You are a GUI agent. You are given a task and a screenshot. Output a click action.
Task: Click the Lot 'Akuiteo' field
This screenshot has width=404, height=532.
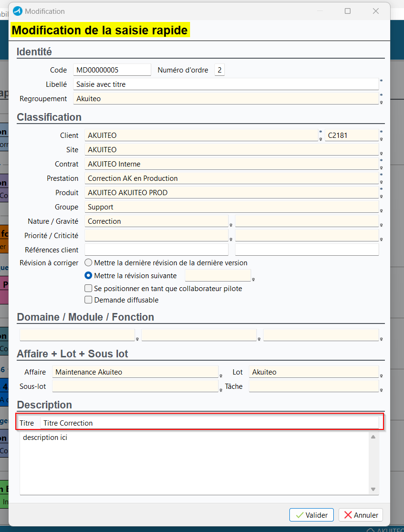[314, 372]
